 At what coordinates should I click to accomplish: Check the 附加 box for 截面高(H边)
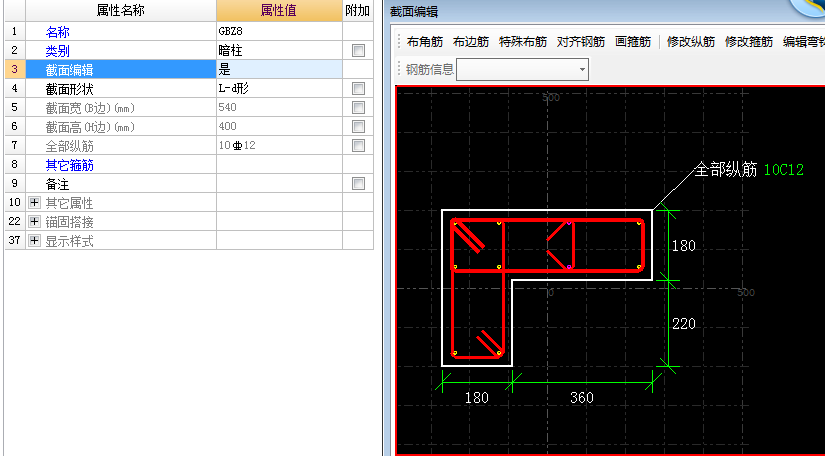[358, 126]
